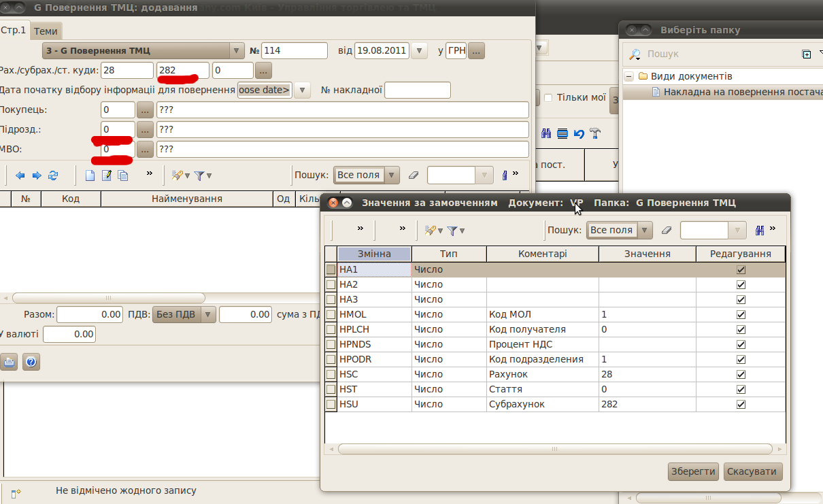The height and width of the screenshot is (504, 823).
Task: Expand the first overflow chevron in the default values dialog
Action: (360, 229)
